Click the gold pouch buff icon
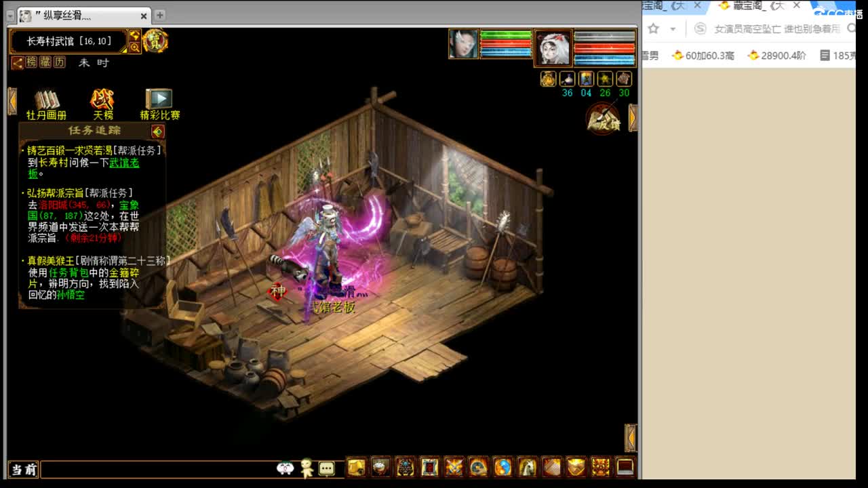 point(548,79)
